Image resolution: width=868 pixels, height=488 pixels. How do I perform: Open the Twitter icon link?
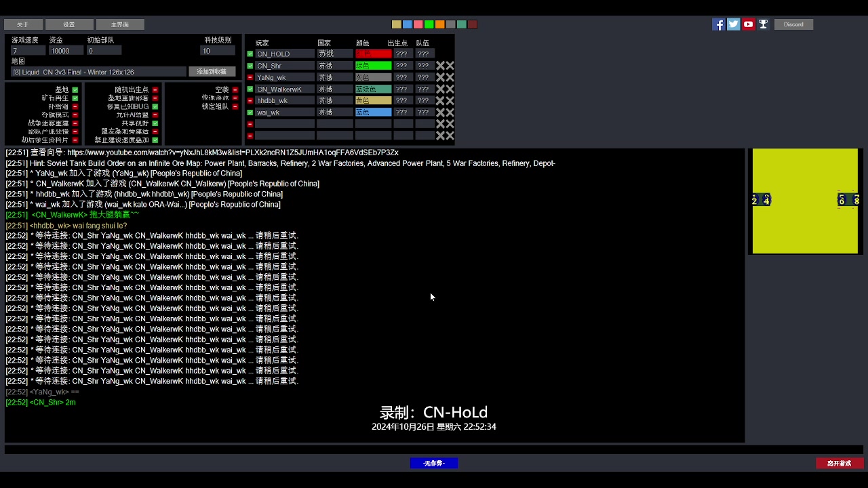coord(733,24)
